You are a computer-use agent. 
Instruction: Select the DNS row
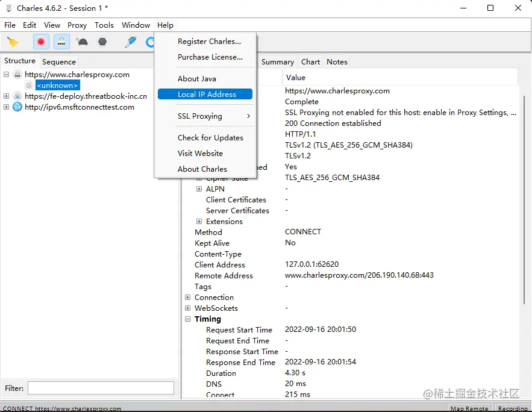pos(351,384)
